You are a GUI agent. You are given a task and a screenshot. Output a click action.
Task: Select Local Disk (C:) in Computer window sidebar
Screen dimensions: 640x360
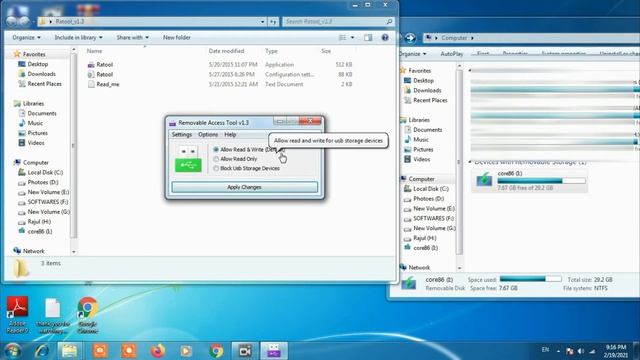pyautogui.click(x=426, y=189)
